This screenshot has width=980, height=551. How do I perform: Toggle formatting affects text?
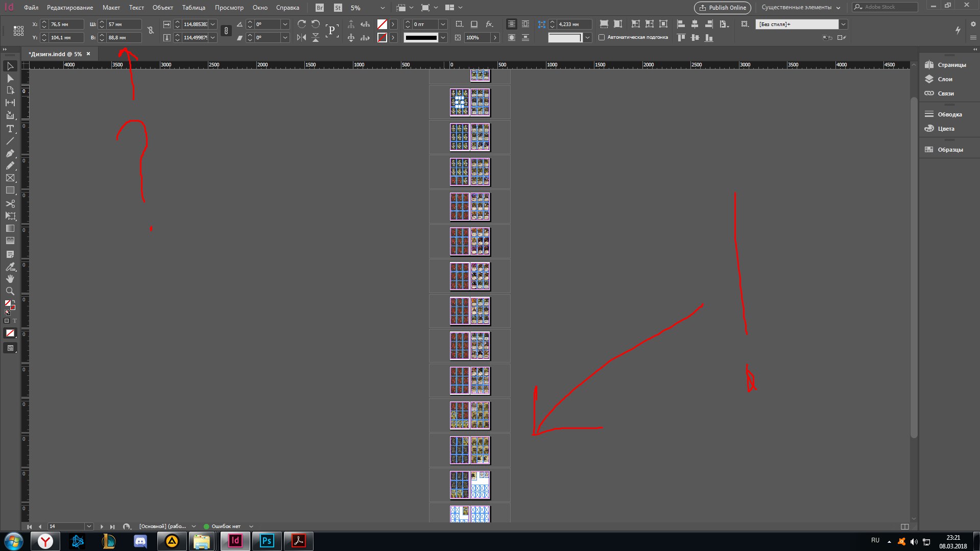coord(14,321)
